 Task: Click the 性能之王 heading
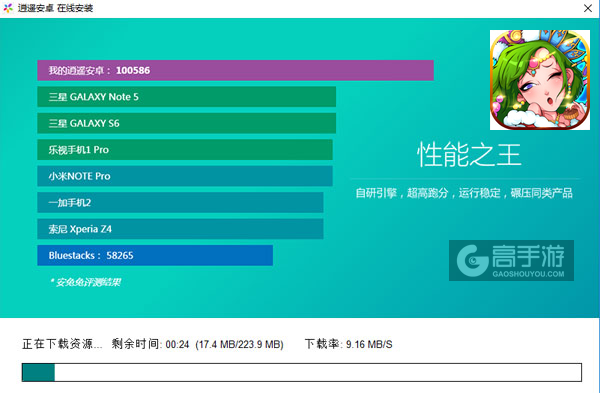[469, 155]
